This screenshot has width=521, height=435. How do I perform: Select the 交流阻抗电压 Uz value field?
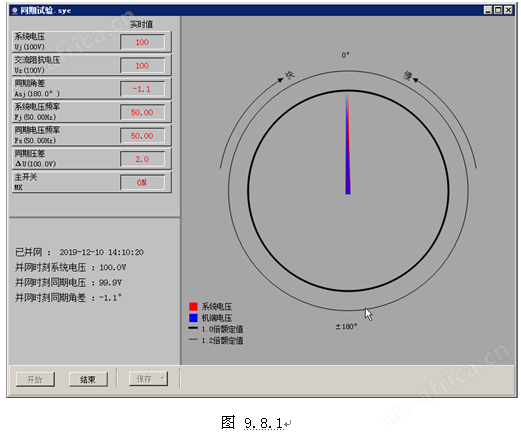click(x=142, y=65)
